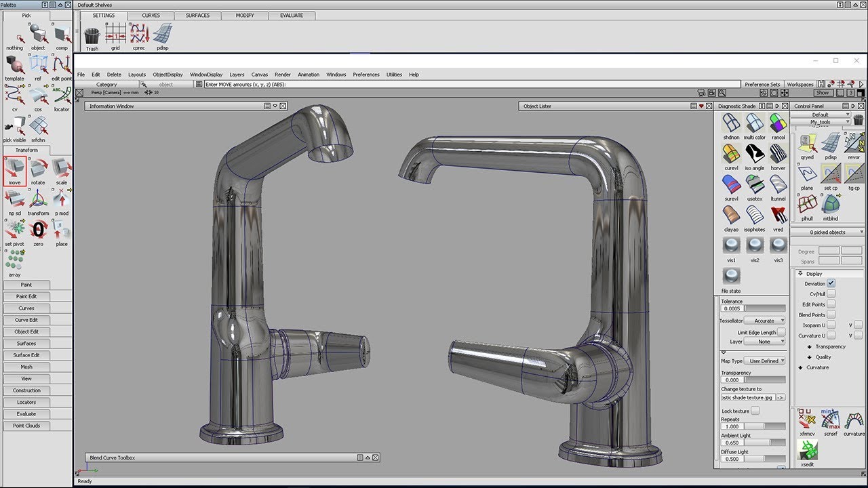Activate the move transform tool
This screenshot has width=868, height=488.
(14, 170)
